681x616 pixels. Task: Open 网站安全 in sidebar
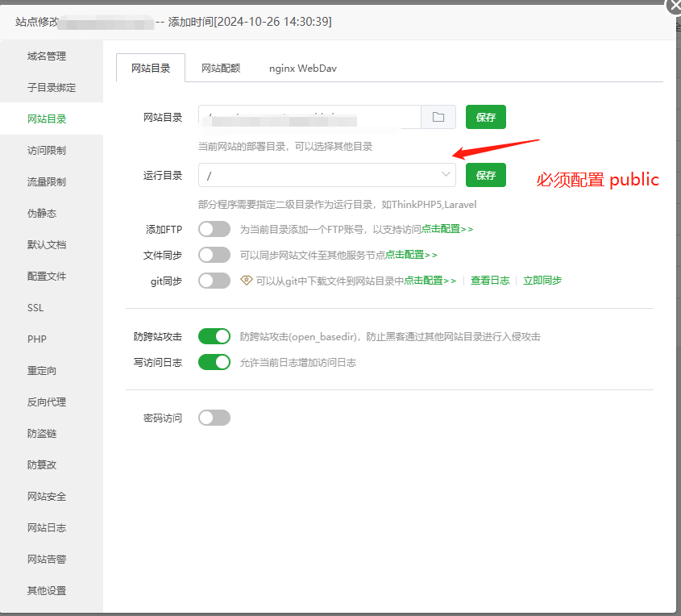pyautogui.click(x=47, y=496)
